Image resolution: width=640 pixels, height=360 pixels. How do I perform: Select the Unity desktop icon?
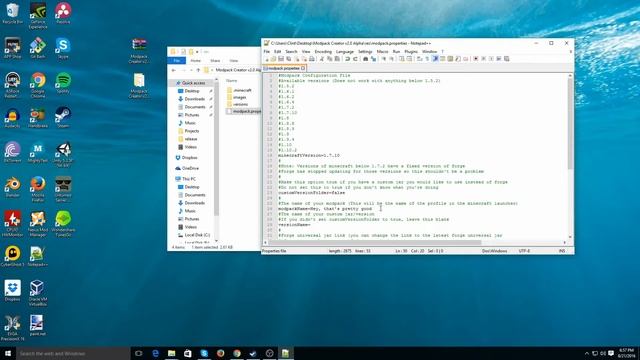coord(63,154)
